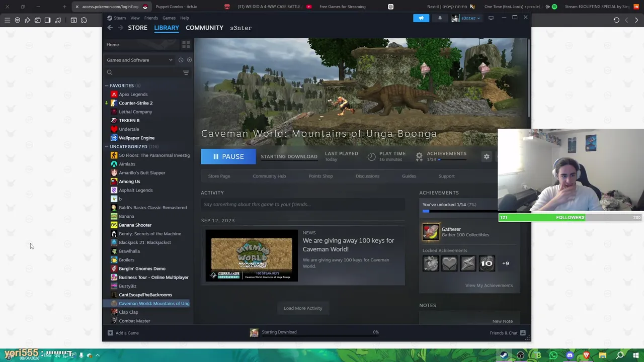Click Load More Activity

pyautogui.click(x=303, y=308)
